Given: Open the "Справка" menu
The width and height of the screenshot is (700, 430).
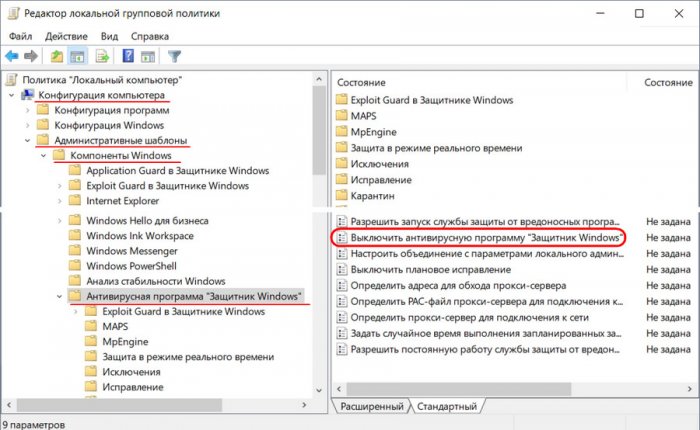Looking at the screenshot, I should coord(150,36).
